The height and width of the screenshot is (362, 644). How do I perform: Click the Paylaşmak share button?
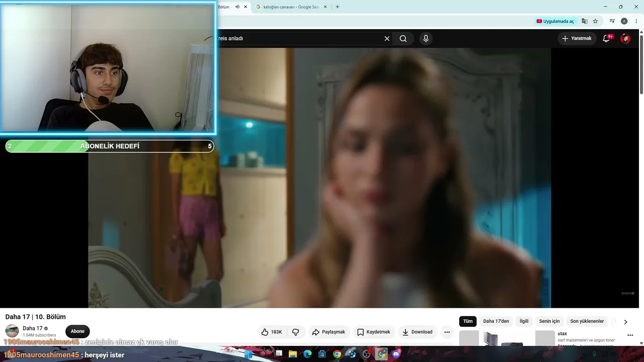(x=329, y=332)
